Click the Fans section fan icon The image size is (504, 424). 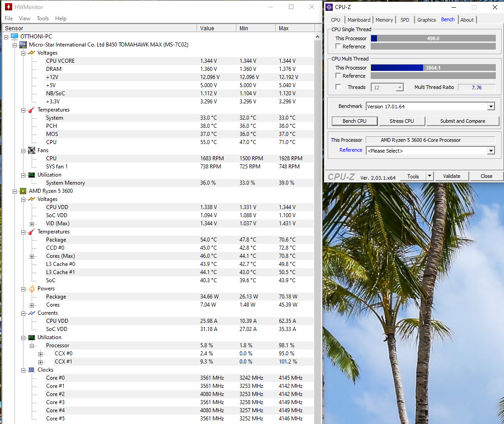click(x=32, y=150)
